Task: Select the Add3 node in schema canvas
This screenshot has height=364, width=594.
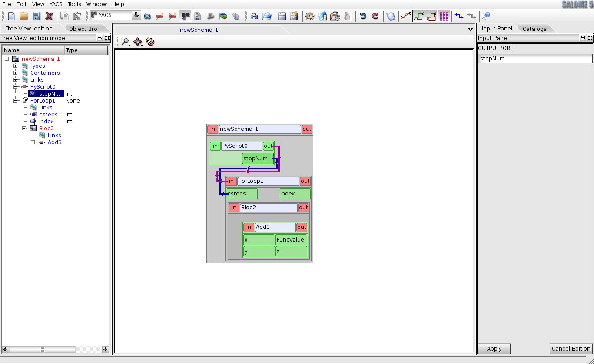Action: tap(275, 227)
